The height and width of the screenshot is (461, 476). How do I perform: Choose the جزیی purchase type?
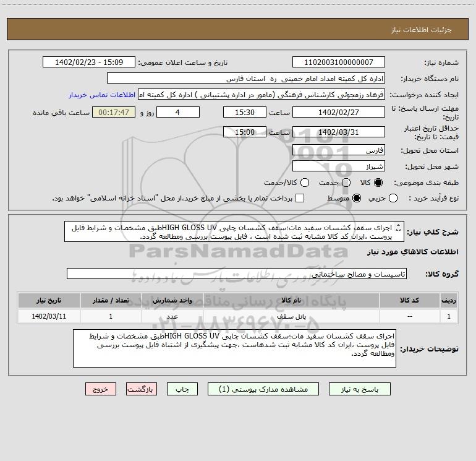click(393, 198)
